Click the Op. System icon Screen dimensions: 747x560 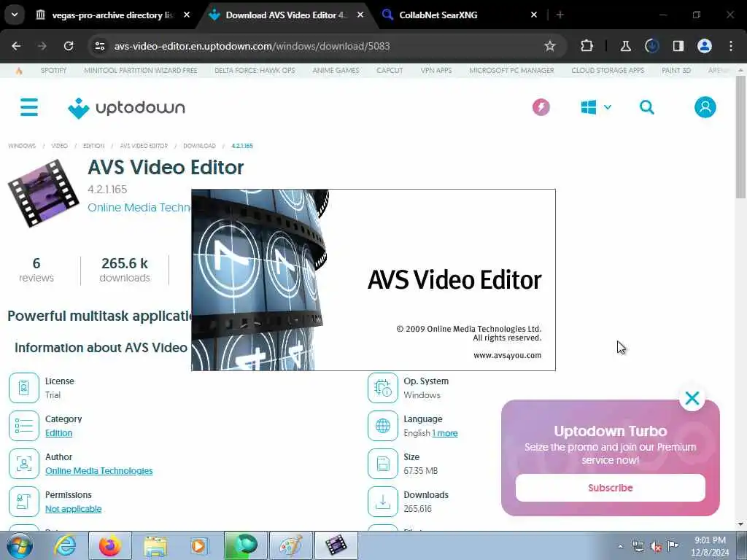[x=382, y=388]
